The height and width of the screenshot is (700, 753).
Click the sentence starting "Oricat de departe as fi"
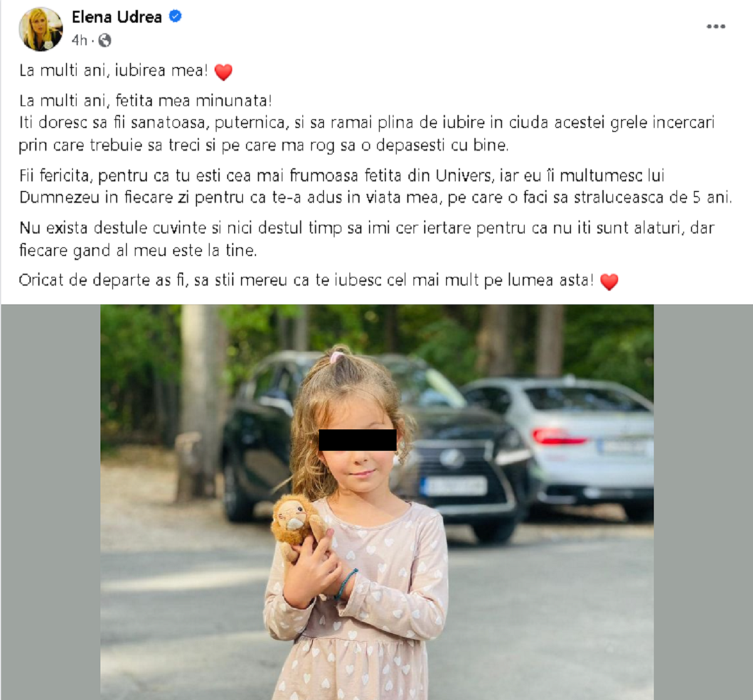click(x=306, y=280)
